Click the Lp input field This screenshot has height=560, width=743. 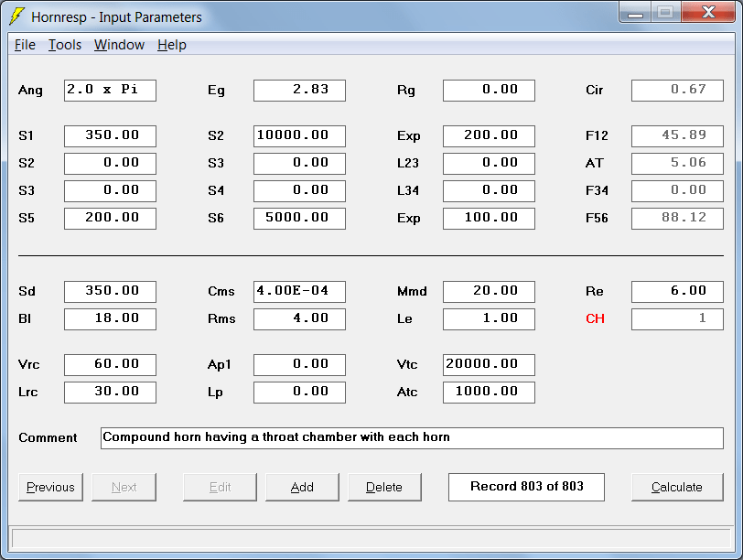tap(299, 393)
